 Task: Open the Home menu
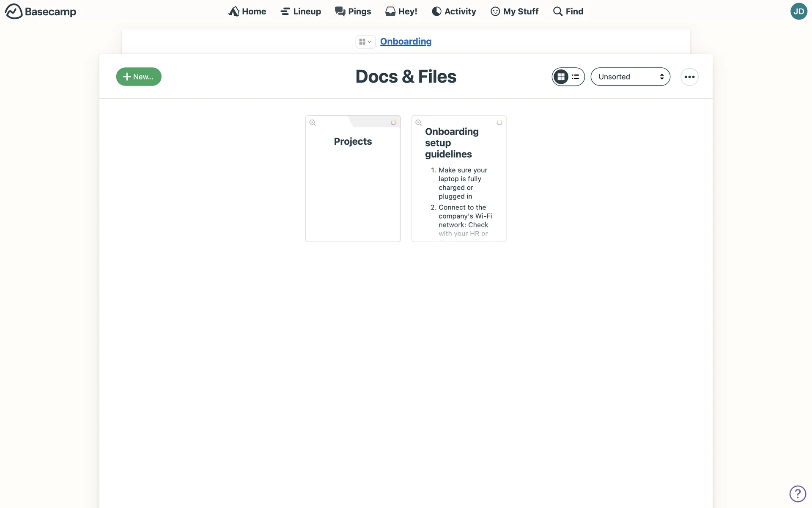247,11
